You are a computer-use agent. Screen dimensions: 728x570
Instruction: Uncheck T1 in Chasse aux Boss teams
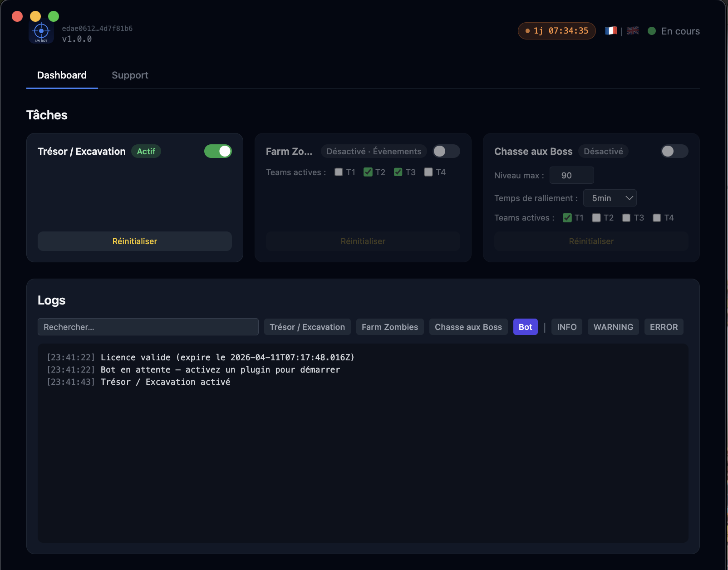pos(566,218)
